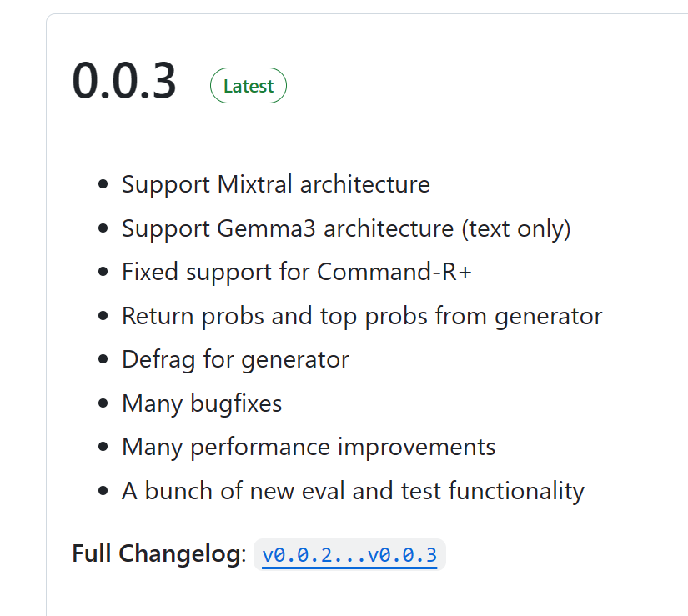Click the Full Changelog label
Screen dimensions: 688x616
[158, 553]
